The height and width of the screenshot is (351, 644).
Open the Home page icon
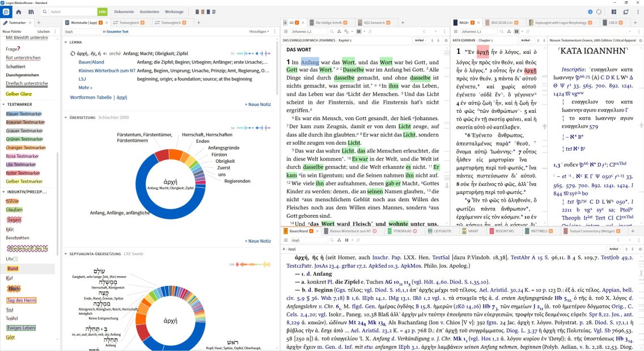[x=19, y=12]
